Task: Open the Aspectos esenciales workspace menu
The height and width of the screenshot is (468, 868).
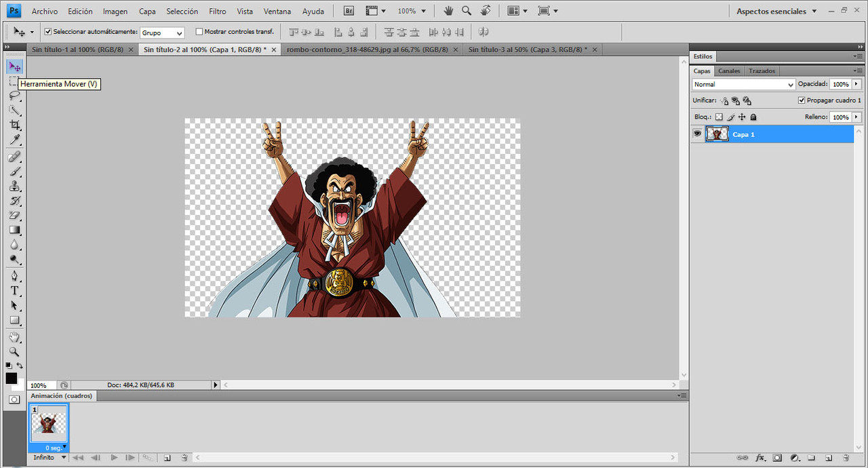Action: tap(777, 12)
